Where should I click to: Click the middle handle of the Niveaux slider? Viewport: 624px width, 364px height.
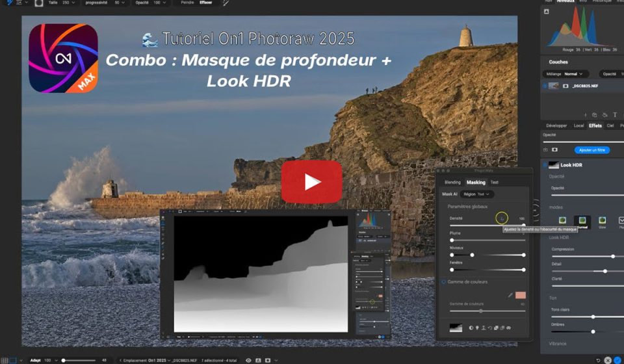(472, 255)
